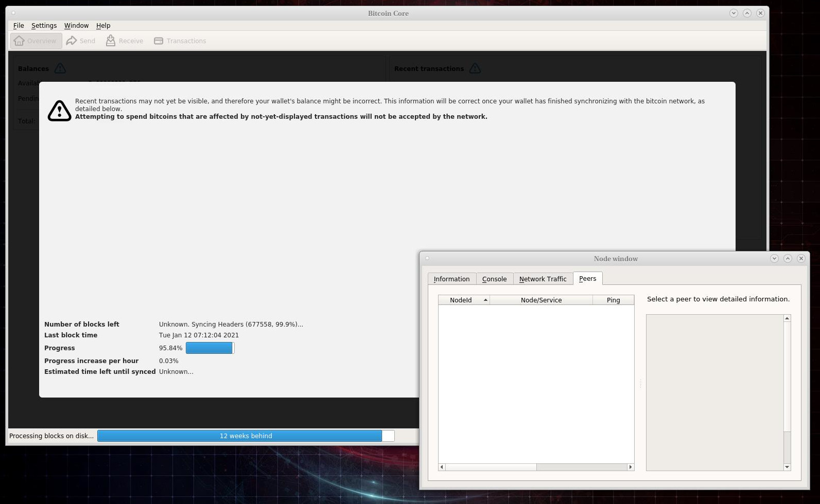Screen dimensions: 820x504
Task: Close the Node window
Action: [x=801, y=259]
